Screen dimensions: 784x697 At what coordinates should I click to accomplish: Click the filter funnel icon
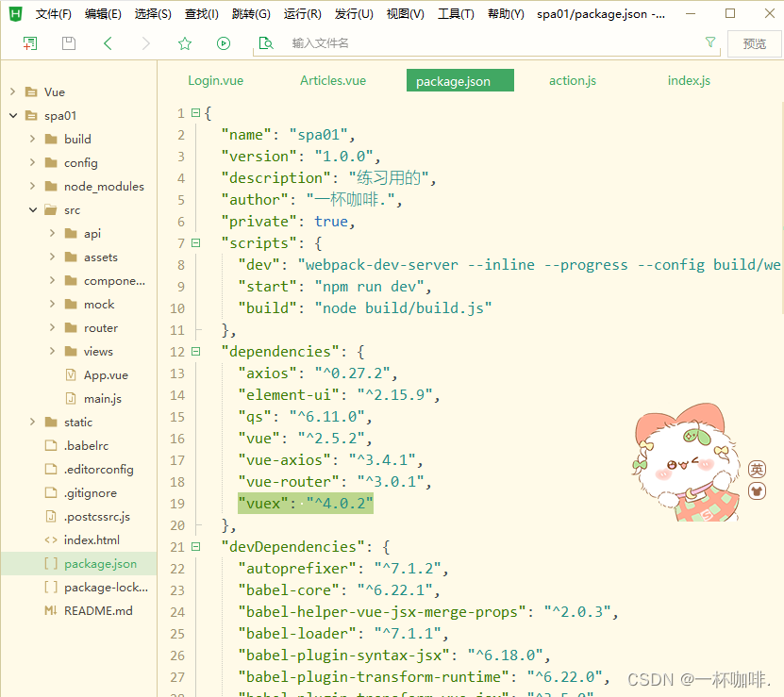click(710, 42)
